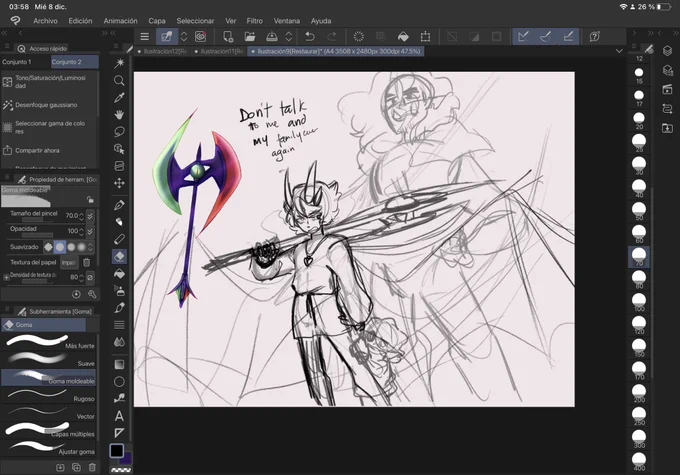
Task: Open the Animación menu
Action: pos(120,21)
